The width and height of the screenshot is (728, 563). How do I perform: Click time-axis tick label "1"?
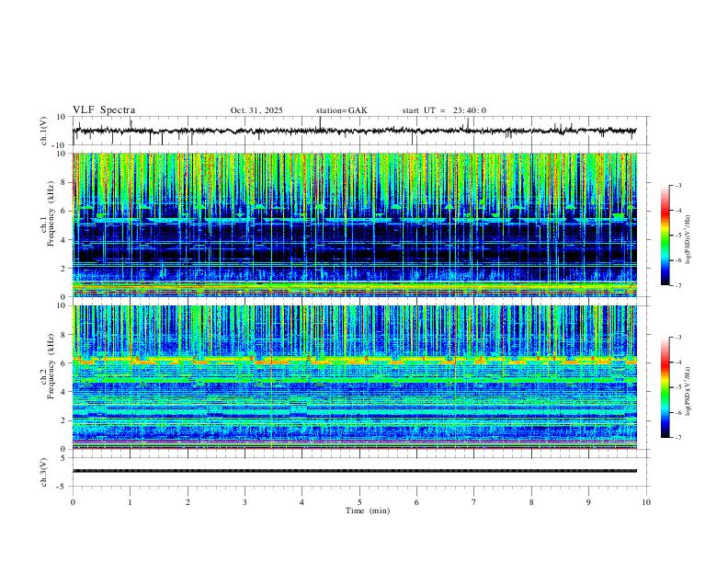coord(130,502)
